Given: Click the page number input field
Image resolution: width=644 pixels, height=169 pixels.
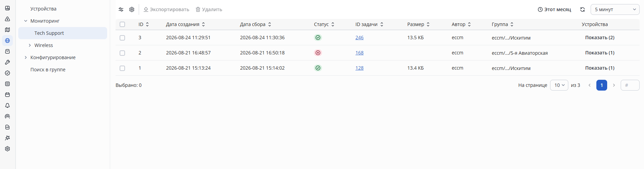Looking at the screenshot, I should [630, 85].
